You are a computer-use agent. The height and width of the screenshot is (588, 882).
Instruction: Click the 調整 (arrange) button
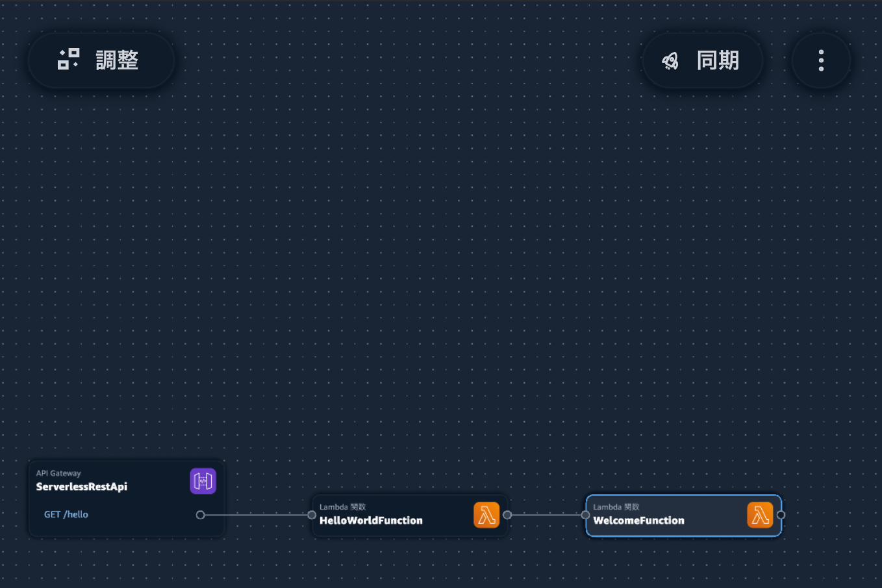[x=101, y=60]
